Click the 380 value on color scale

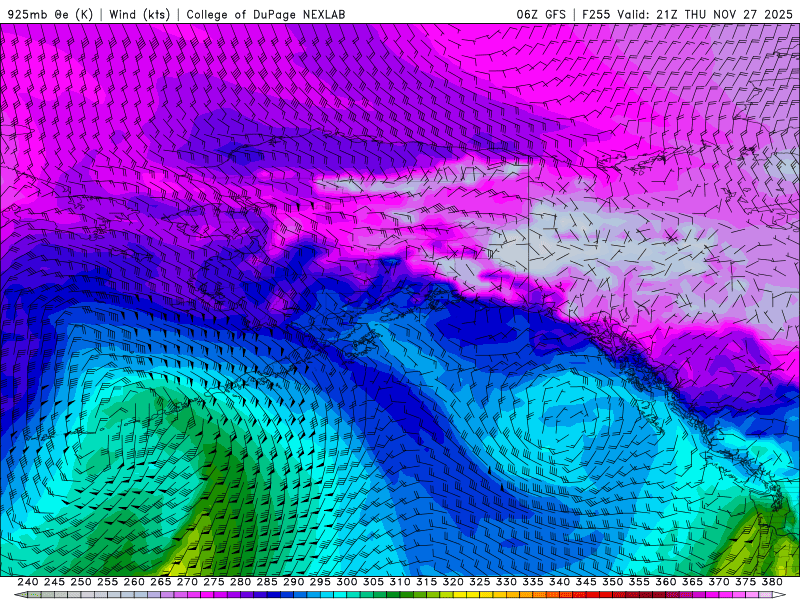772,582
